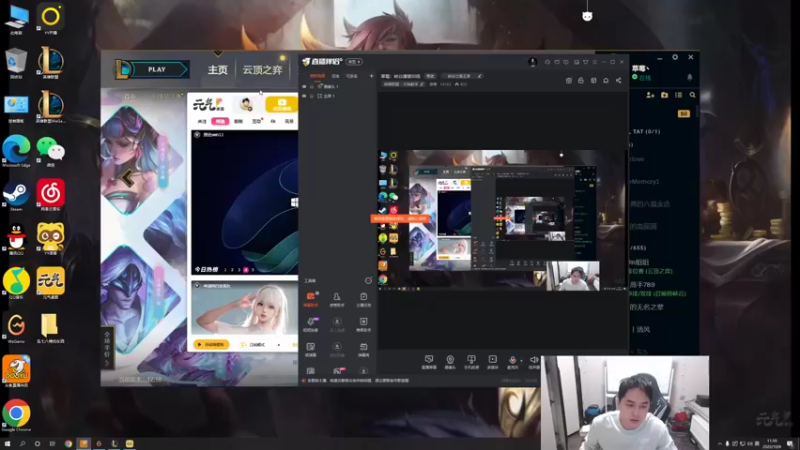Image resolution: width=800 pixels, height=450 pixels.
Task: Open the taskbar search icon
Action: click(22, 444)
